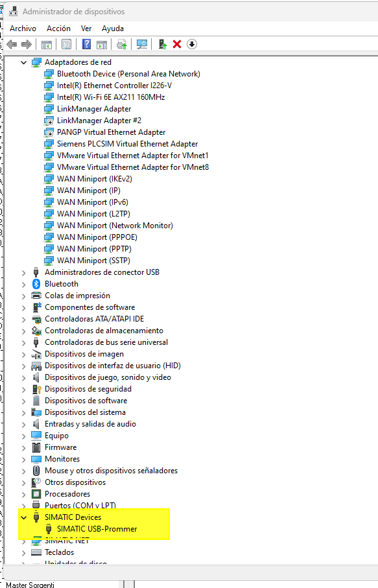This screenshot has width=378, height=588.
Task: Click the blue question mark Help icon
Action: pyautogui.click(x=87, y=44)
